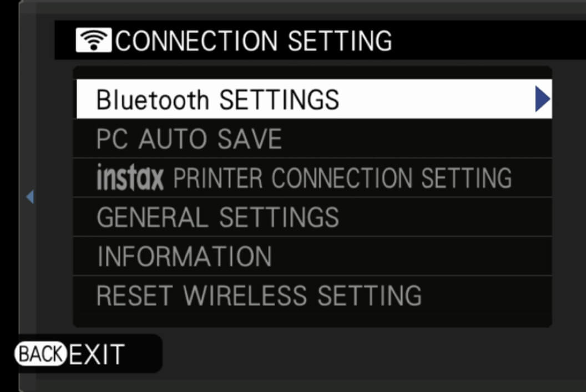Select the highlighted Bluetooth SETTINGS row

coord(314,99)
